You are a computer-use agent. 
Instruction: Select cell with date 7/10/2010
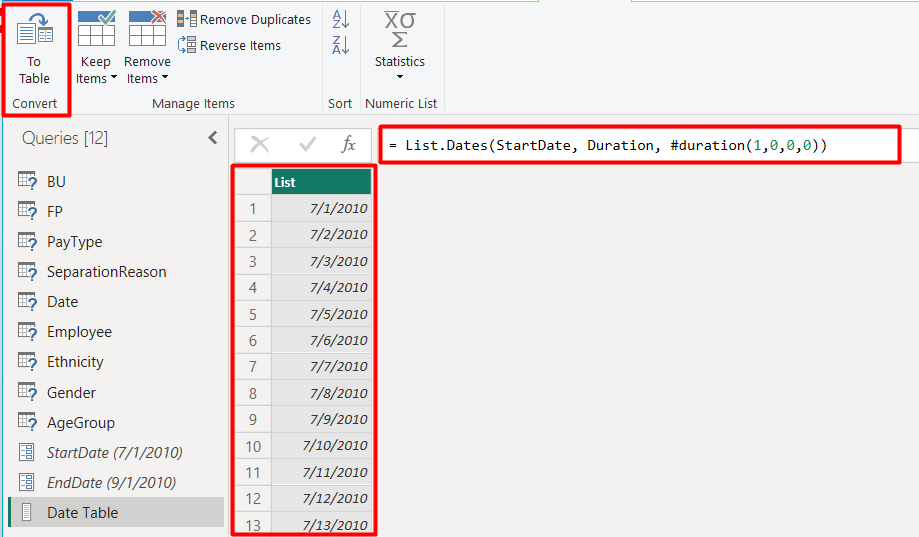321,446
